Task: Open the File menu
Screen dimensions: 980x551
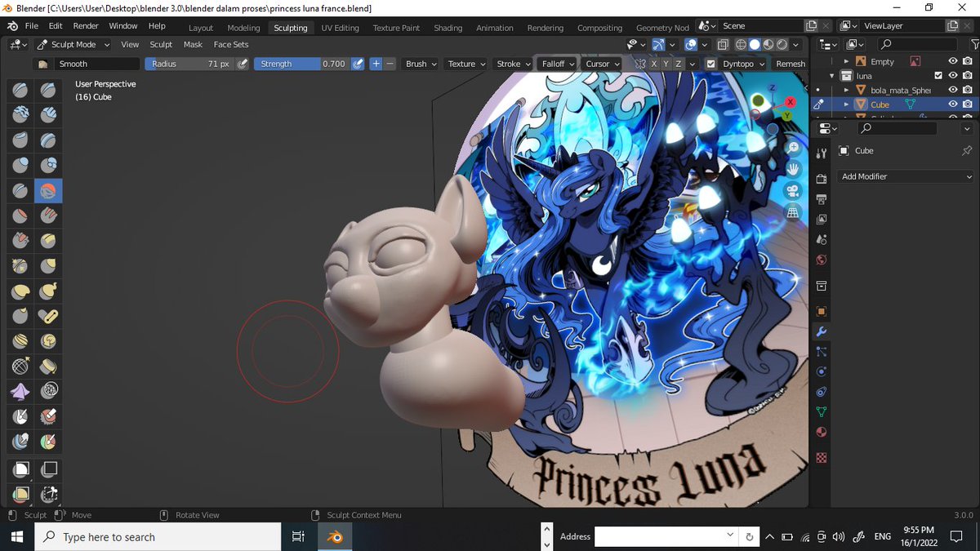Action: pyautogui.click(x=32, y=26)
